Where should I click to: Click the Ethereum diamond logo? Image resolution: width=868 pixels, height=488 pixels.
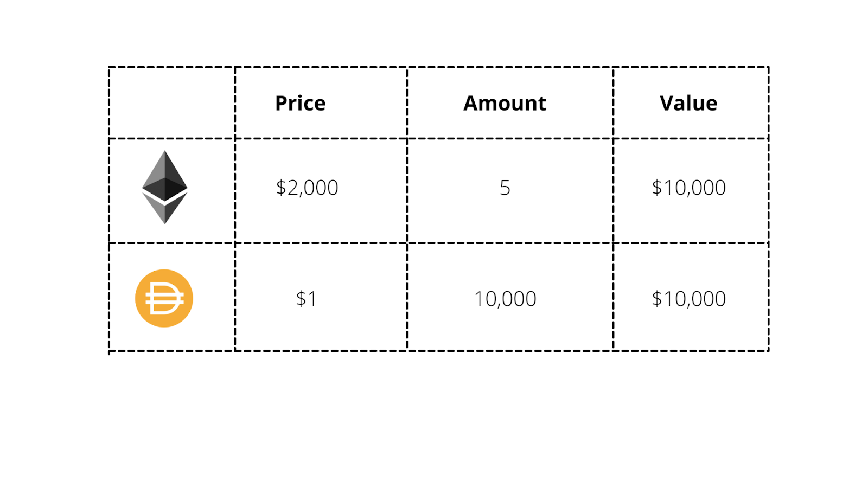coord(164,187)
